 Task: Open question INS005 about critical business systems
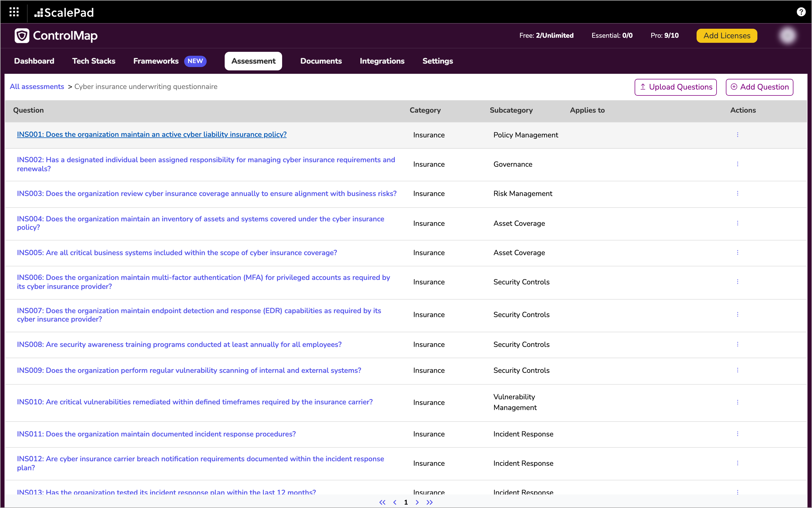[177, 253]
